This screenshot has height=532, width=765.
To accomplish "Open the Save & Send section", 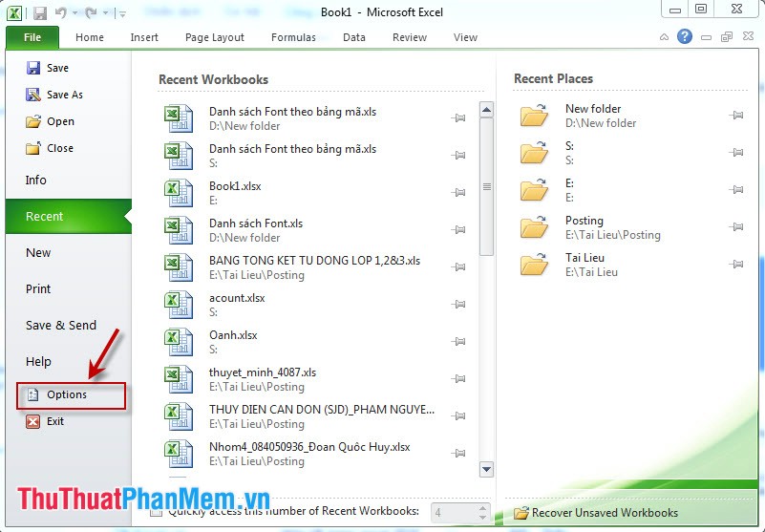I will 61,325.
